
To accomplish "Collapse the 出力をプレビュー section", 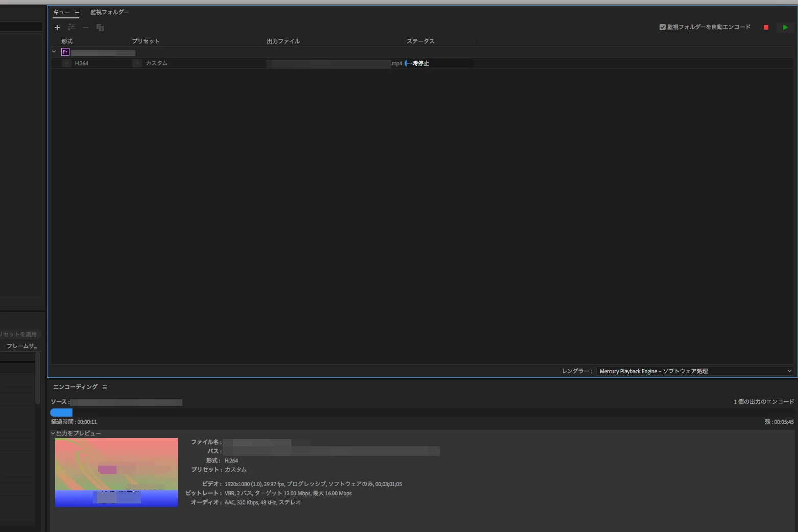I will [x=53, y=433].
